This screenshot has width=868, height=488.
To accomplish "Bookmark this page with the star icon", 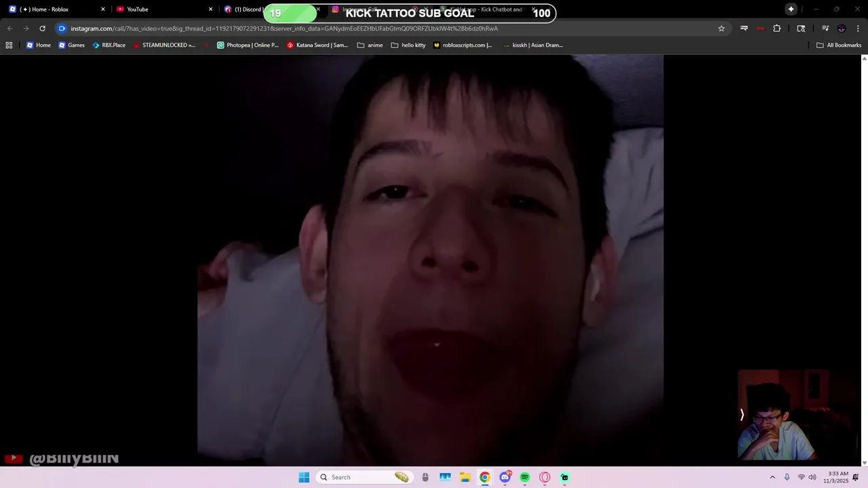I will (x=722, y=28).
